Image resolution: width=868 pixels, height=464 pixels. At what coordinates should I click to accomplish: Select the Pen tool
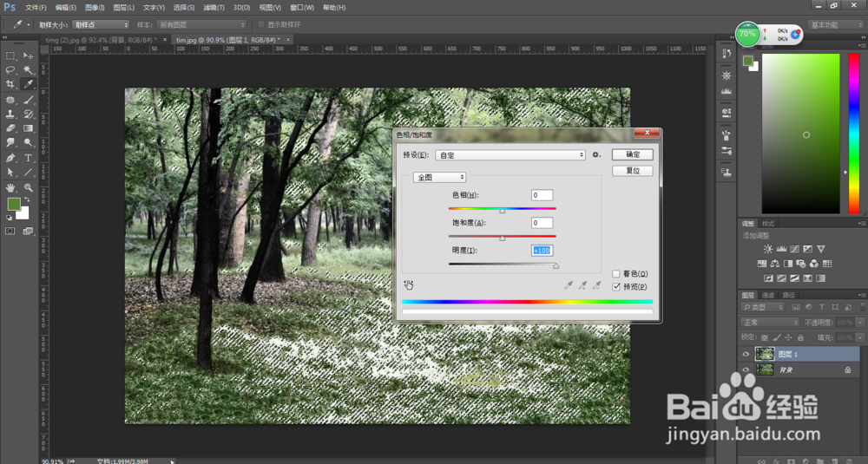tap(10, 158)
